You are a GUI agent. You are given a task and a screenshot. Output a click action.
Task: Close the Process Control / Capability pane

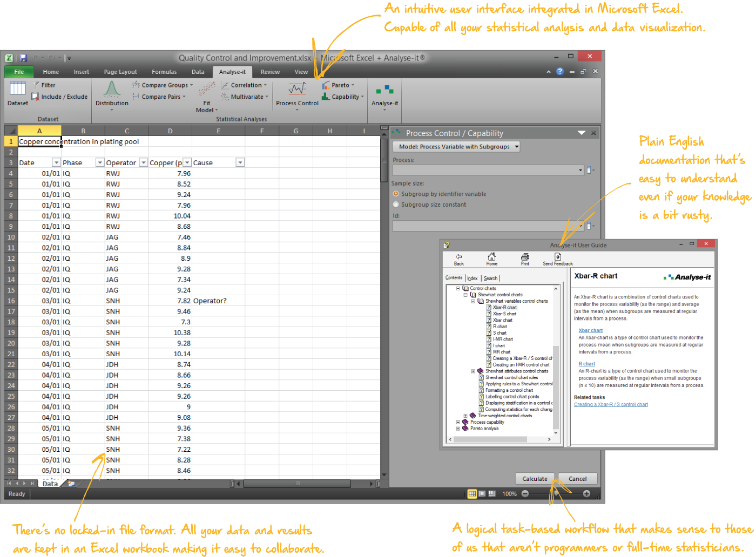pyautogui.click(x=593, y=133)
